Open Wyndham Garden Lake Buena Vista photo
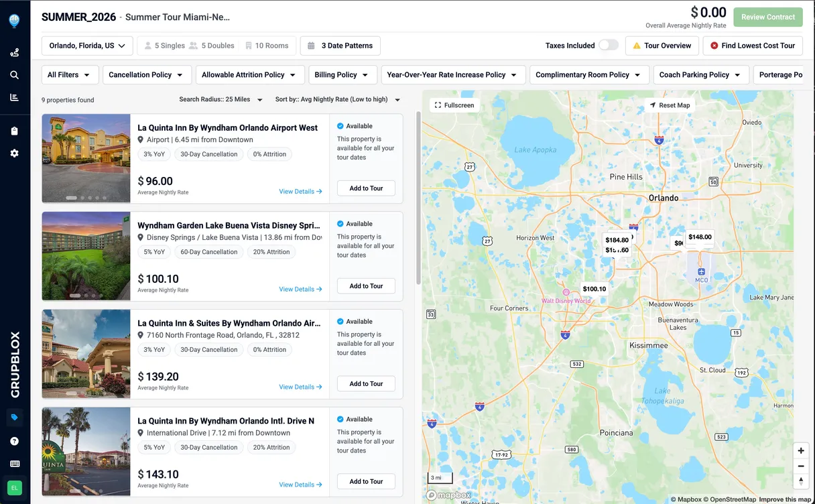815x504 pixels. [x=86, y=256]
